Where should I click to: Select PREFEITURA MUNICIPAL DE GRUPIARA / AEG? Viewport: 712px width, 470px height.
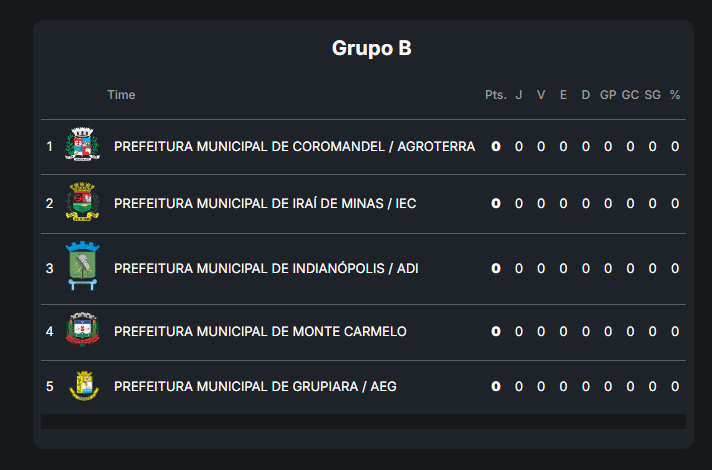pos(255,386)
